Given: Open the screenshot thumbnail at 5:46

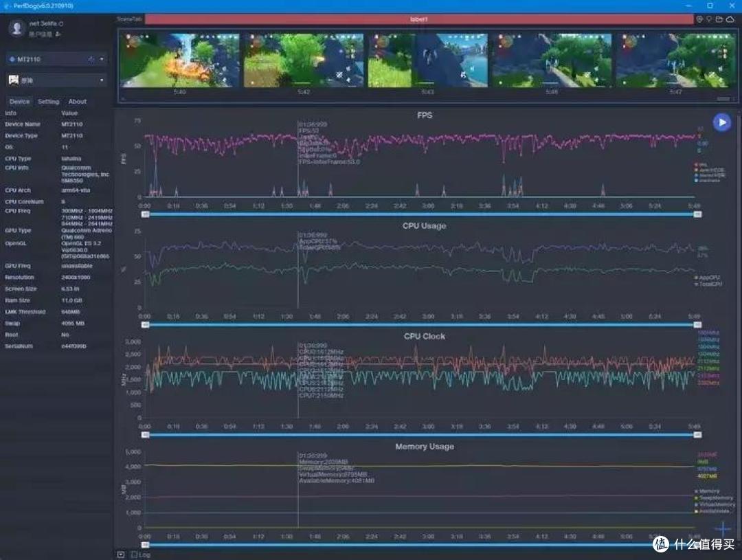Looking at the screenshot, I should [552, 60].
